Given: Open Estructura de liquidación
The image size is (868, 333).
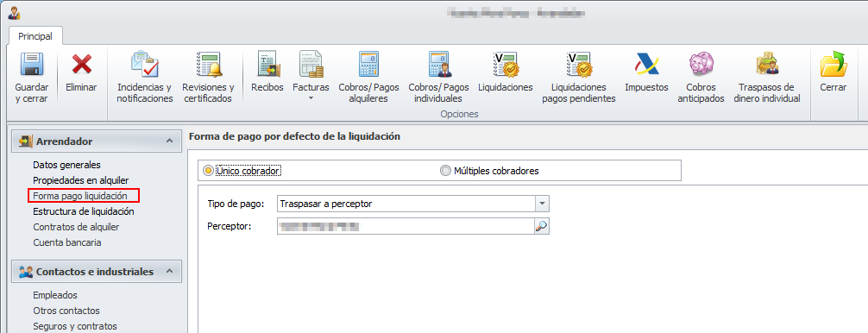Looking at the screenshot, I should (x=83, y=211).
